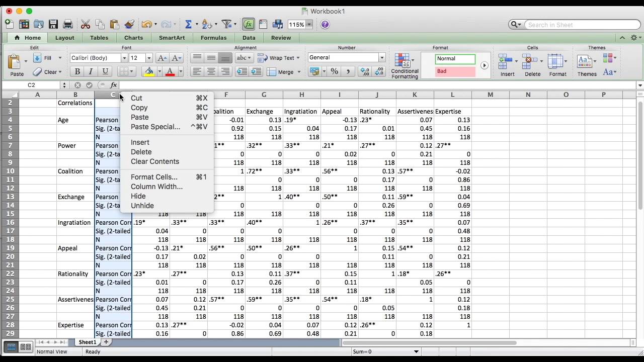
Task: Click Increase Decimal icon
Action: (x=365, y=72)
